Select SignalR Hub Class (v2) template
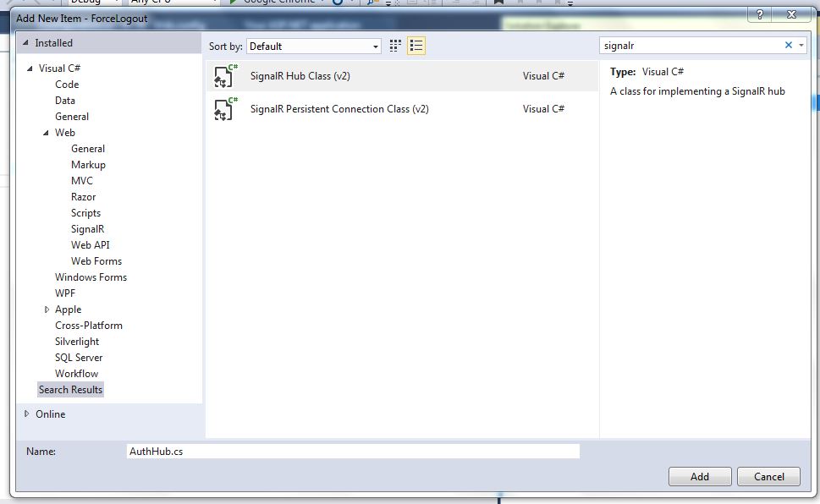The image size is (820, 504). (402, 76)
